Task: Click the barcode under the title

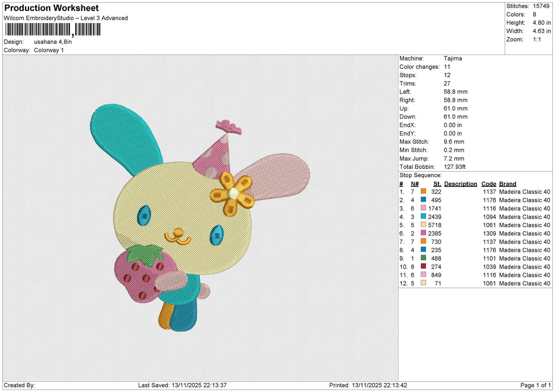Action: [x=53, y=30]
